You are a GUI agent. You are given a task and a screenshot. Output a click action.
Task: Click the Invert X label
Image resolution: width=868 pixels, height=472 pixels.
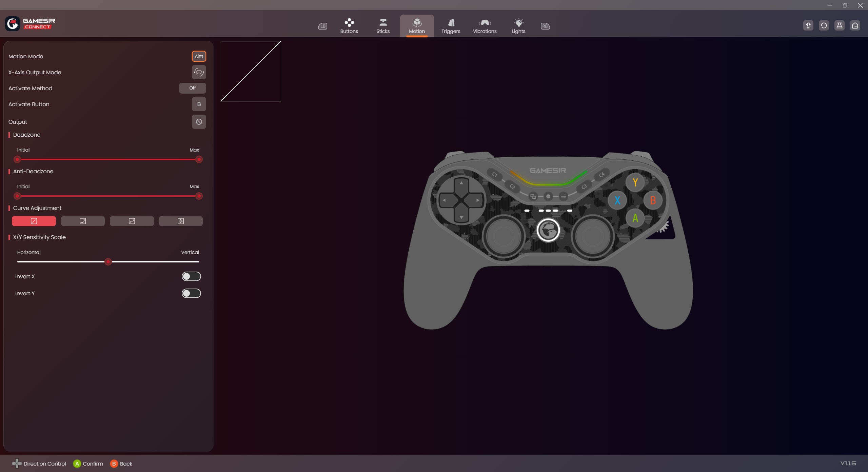25,276
